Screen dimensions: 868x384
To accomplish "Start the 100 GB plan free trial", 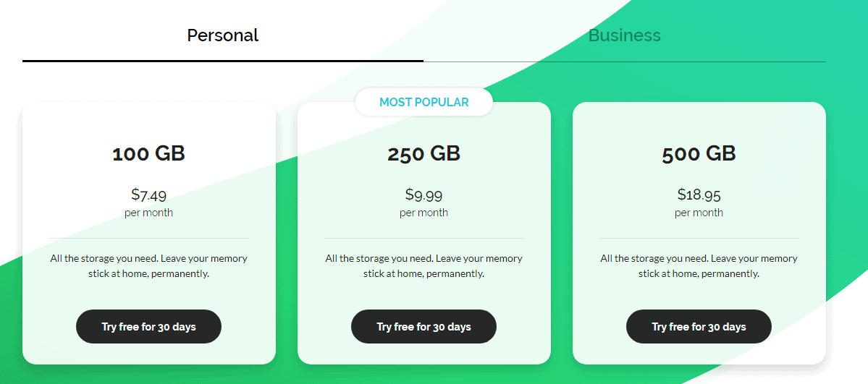I will tap(148, 327).
